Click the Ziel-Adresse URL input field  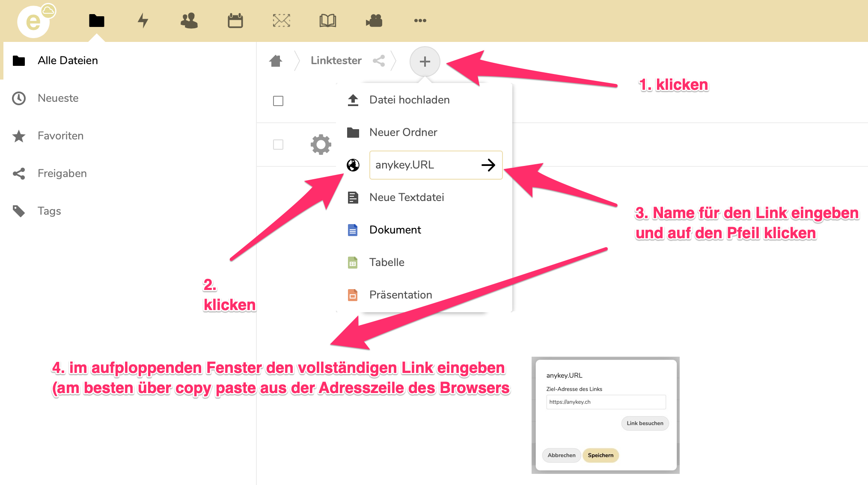pyautogui.click(x=606, y=402)
